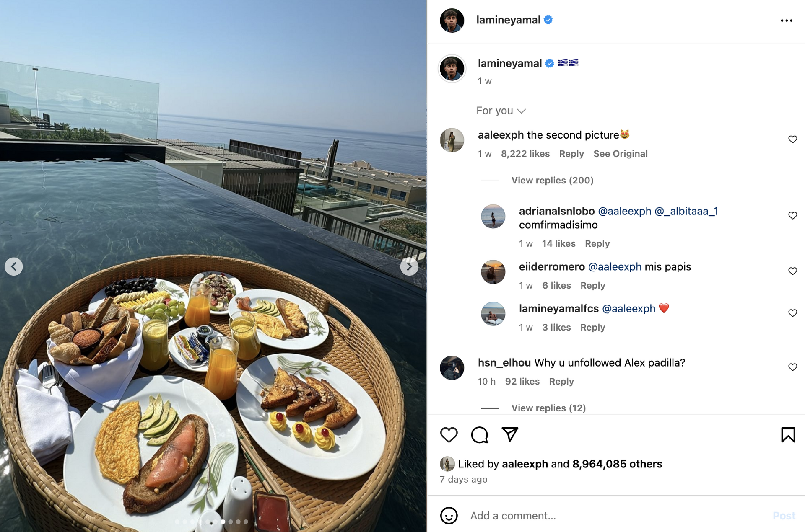Click 'See Original' on aaleexph's comment
The image size is (805, 532).
pyautogui.click(x=620, y=154)
